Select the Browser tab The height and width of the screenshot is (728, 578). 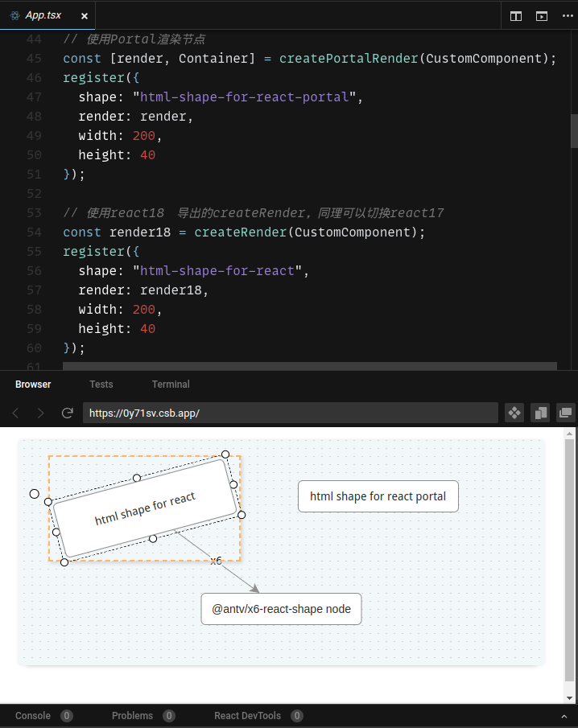(33, 385)
